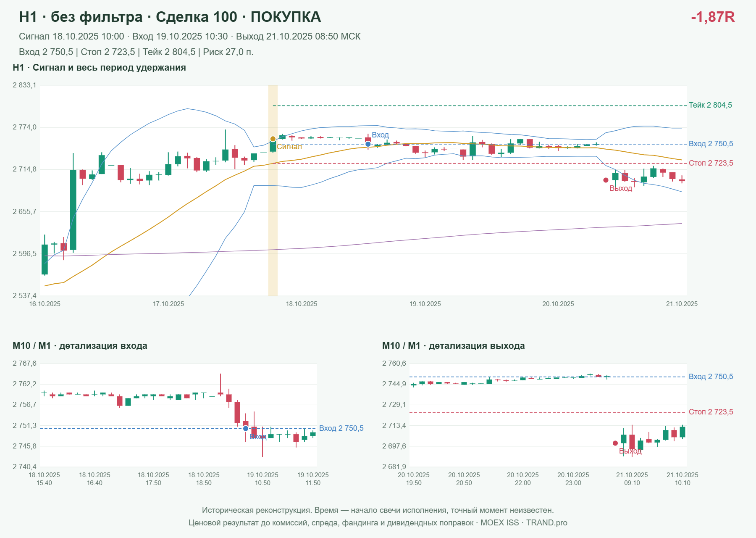Click the Вход 2 750,5 label right of H1 chart
Image resolution: width=756 pixels, height=538 pixels.
click(711, 144)
